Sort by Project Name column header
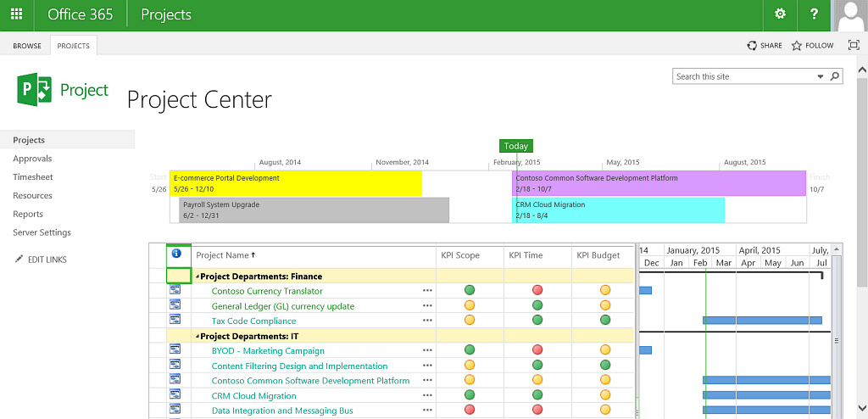Screen dimensions: 868x419 [x=225, y=255]
